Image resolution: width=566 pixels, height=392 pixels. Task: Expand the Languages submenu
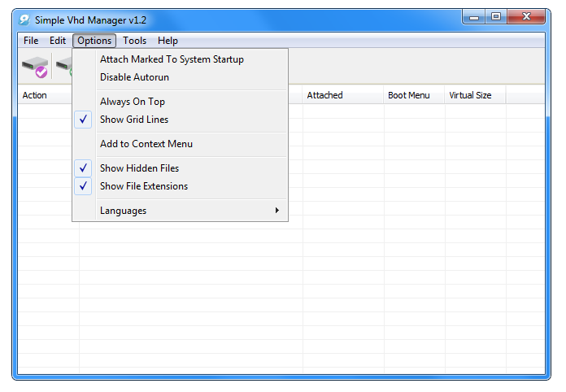pos(180,211)
